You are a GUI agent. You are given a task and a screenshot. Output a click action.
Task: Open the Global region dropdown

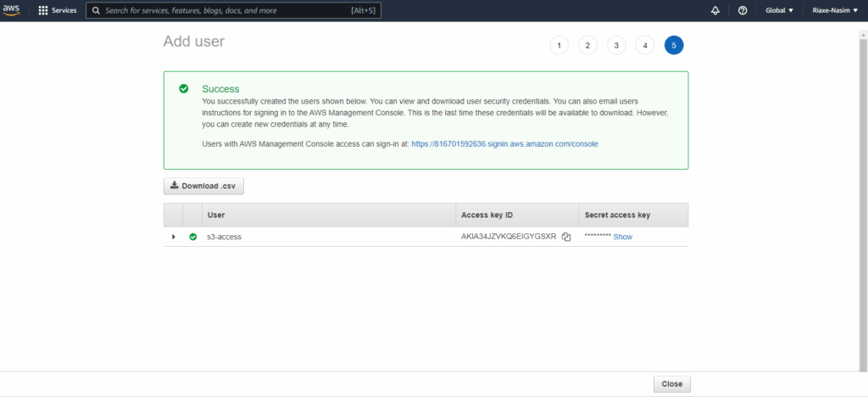point(778,11)
